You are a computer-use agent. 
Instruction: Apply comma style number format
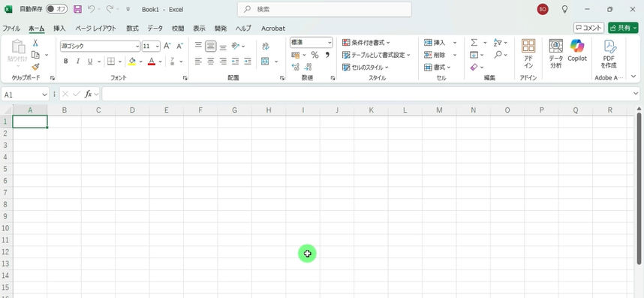[x=327, y=55]
